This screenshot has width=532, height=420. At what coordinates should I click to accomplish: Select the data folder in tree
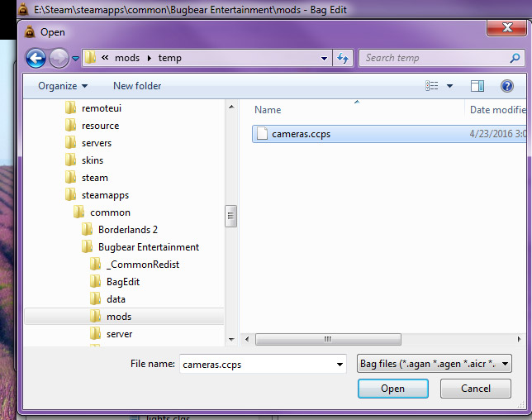(116, 299)
